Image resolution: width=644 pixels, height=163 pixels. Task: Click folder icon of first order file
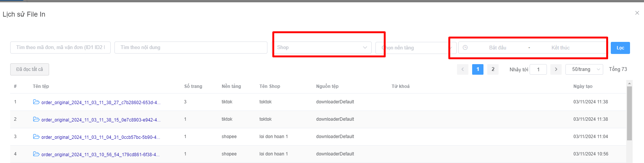[x=36, y=102]
